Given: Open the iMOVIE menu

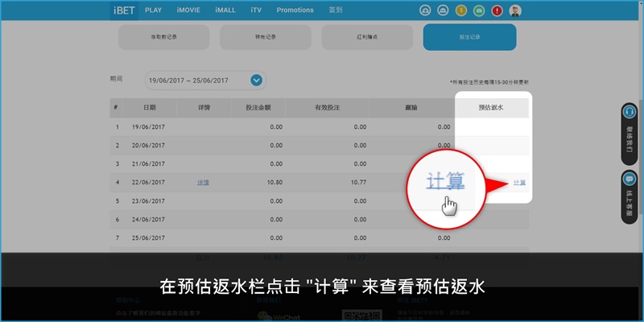Looking at the screenshot, I should click(x=188, y=10).
